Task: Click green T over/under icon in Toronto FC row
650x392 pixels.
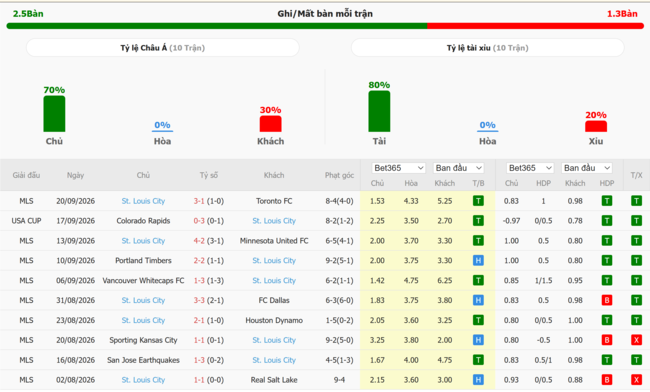Action: [x=636, y=201]
